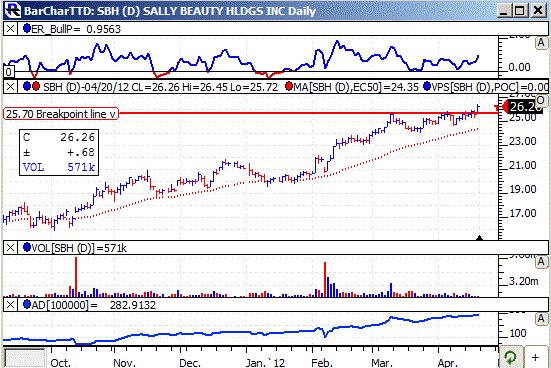Click the AD[100000]= 282.9132 label
This screenshot has height=368, width=551.
click(94, 305)
